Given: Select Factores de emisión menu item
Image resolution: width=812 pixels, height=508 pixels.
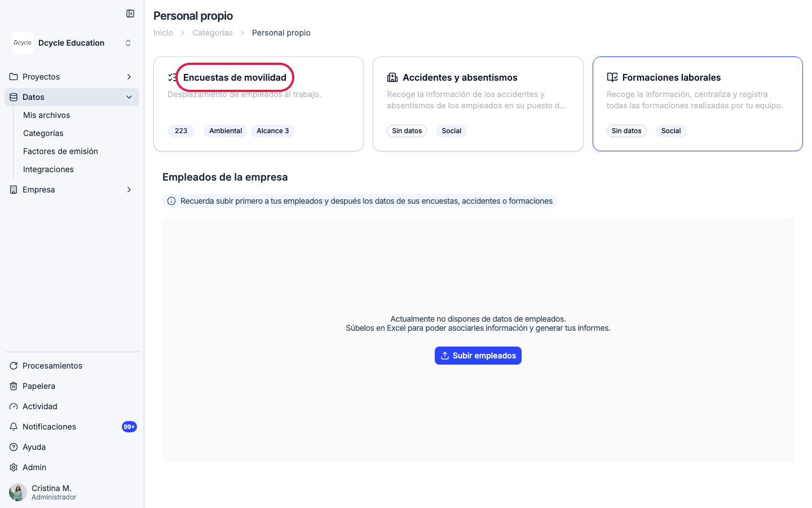Looking at the screenshot, I should [60, 151].
